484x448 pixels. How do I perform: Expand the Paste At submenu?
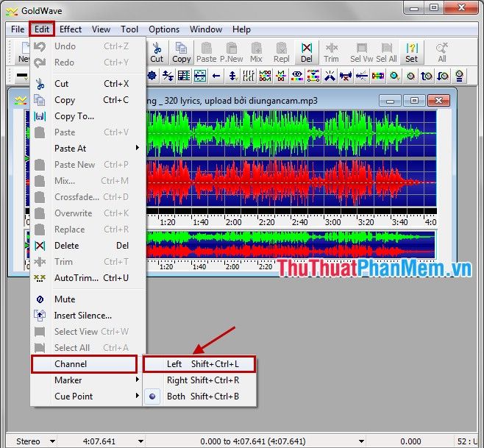coord(88,148)
